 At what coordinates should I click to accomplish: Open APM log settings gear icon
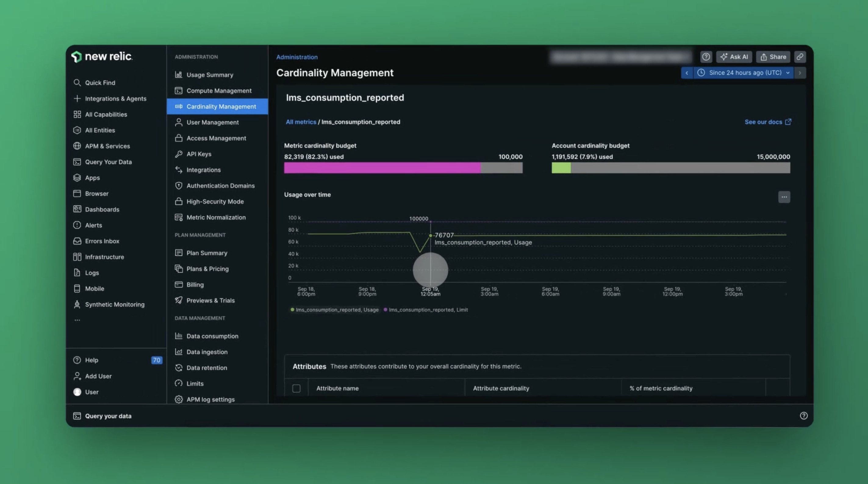[179, 399]
